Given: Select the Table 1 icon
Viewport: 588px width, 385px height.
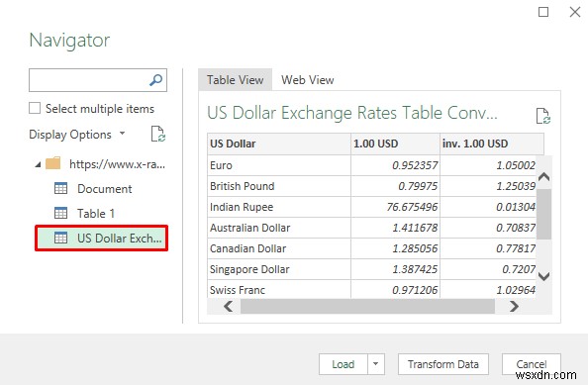Looking at the screenshot, I should 60,213.
